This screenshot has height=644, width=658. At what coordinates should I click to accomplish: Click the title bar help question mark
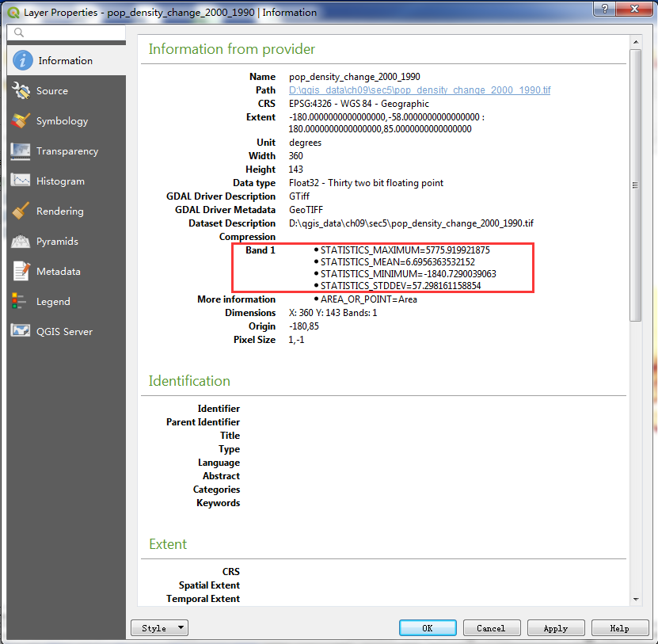pos(605,9)
